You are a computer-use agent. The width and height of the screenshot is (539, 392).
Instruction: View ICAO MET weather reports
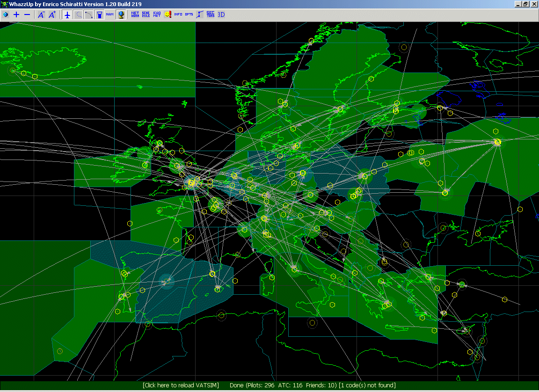tap(156, 15)
